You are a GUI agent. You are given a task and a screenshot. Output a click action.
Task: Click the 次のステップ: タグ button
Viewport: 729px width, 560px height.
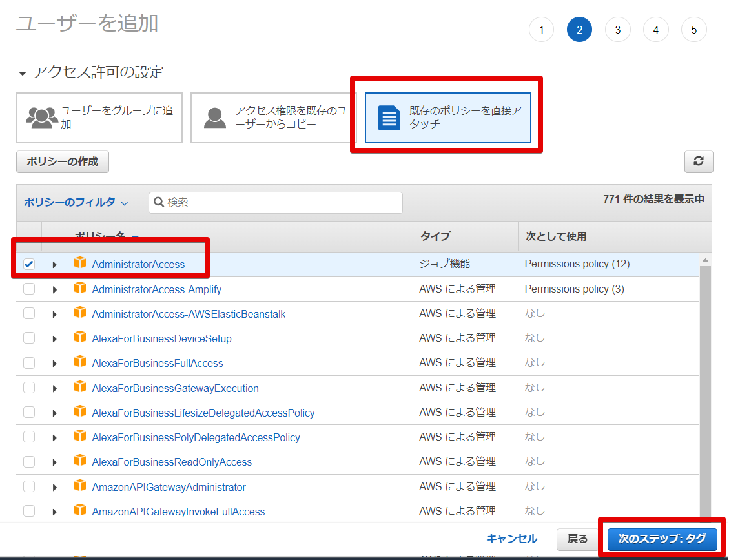point(662,539)
